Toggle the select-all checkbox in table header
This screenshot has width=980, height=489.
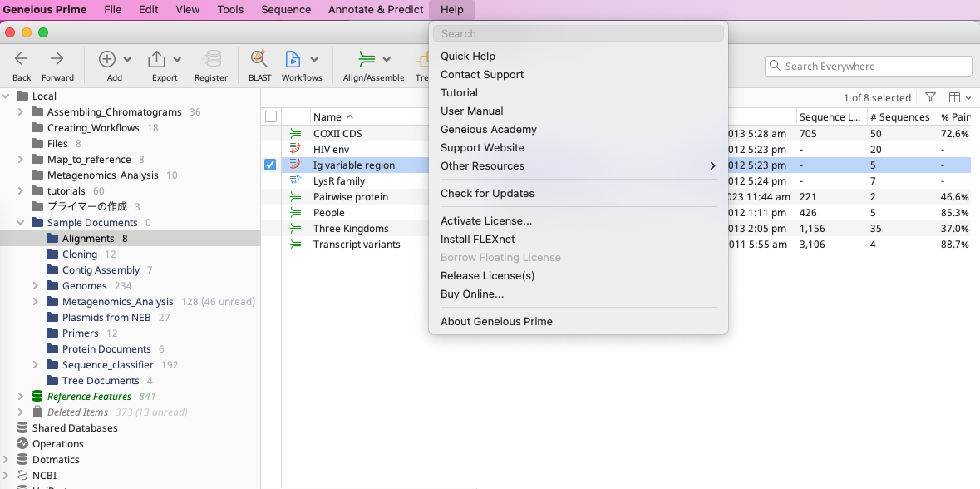pos(271,117)
